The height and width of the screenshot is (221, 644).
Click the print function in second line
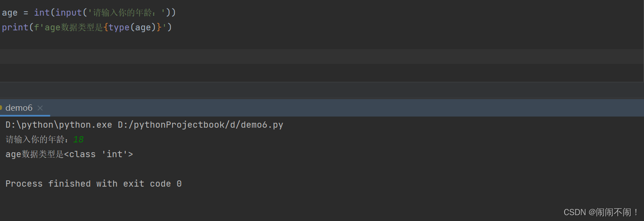(15, 27)
